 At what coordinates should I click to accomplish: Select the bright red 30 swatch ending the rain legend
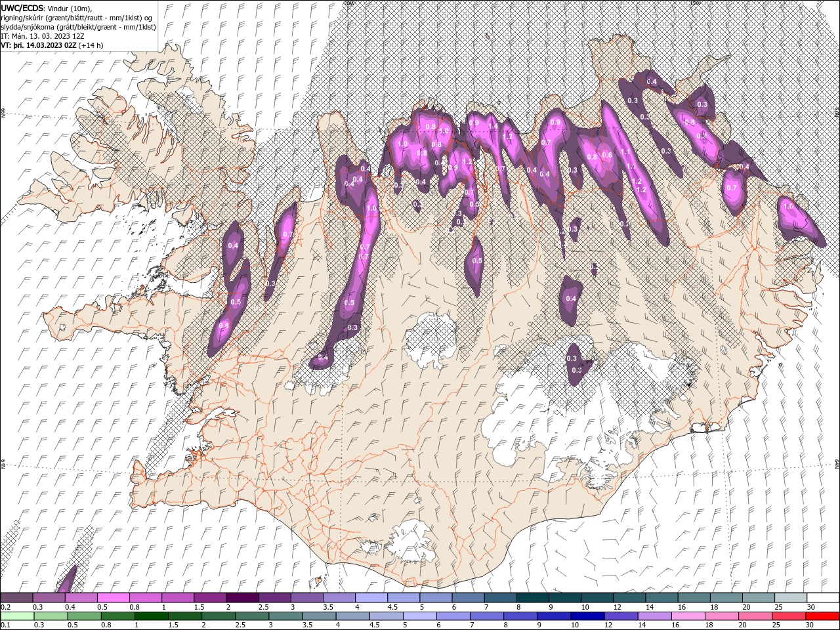pyautogui.click(x=822, y=616)
